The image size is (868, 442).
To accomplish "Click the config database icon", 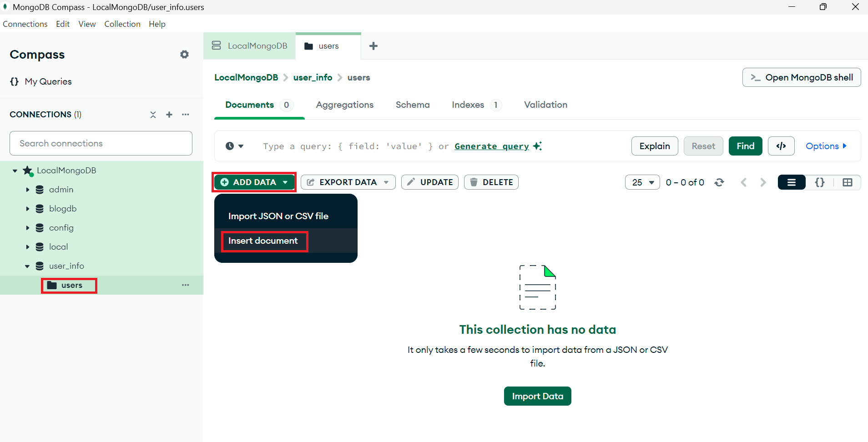I will coord(40,228).
